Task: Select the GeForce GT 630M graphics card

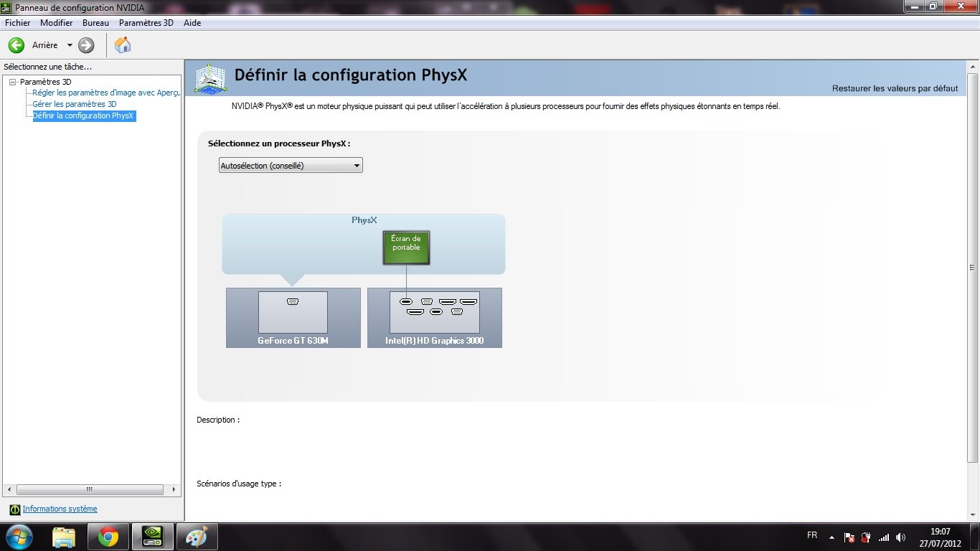Action: [293, 318]
